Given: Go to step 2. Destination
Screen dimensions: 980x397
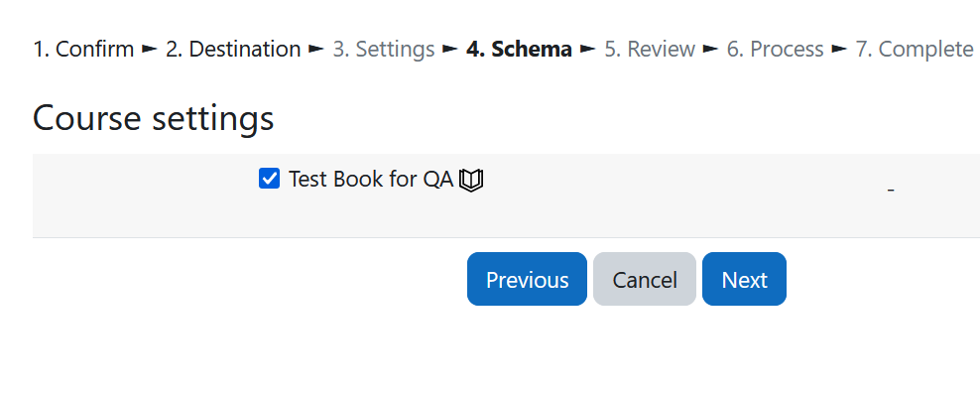Looking at the screenshot, I should pyautogui.click(x=233, y=49).
